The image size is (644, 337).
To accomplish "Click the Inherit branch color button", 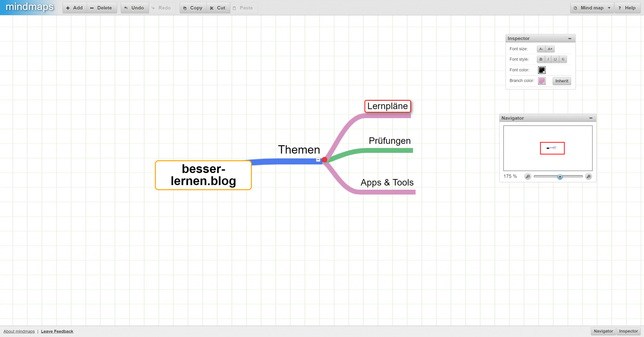I will (x=562, y=81).
